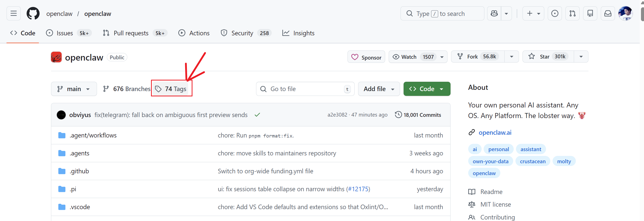Open the Copilot chat icon

pyautogui.click(x=494, y=13)
